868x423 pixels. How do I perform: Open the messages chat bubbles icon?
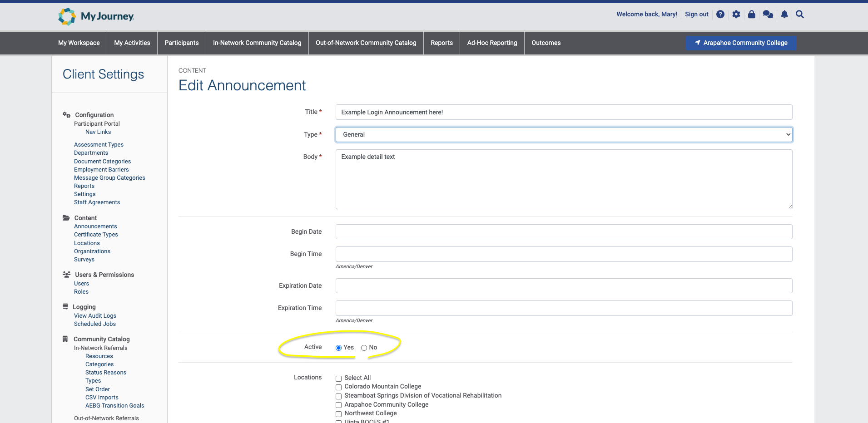point(768,15)
